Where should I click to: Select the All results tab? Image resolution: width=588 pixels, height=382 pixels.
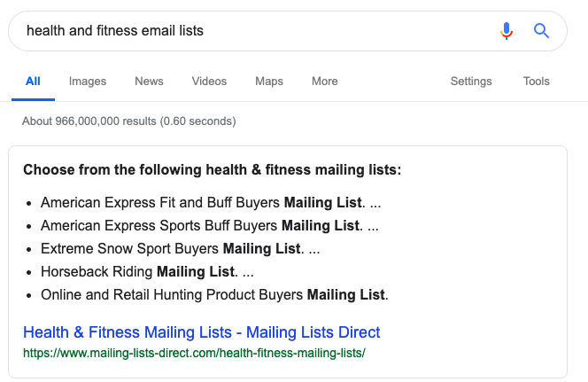[x=33, y=82]
